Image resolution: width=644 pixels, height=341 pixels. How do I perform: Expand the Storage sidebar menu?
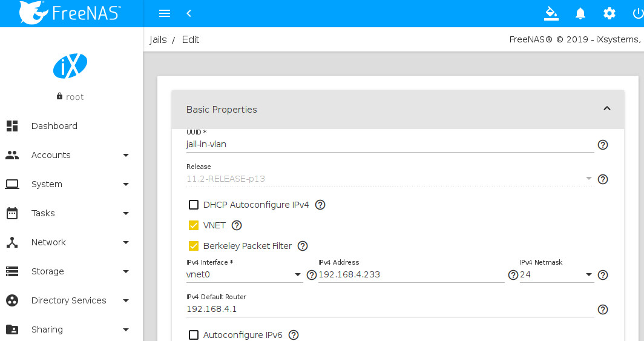(67, 271)
